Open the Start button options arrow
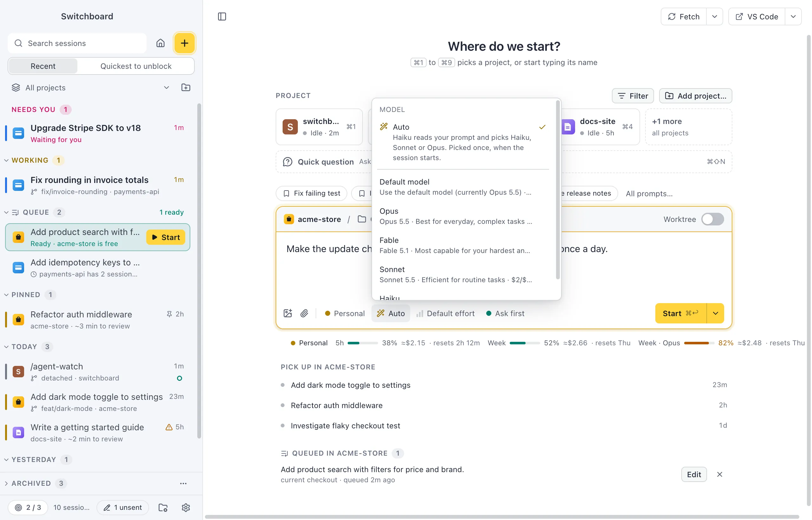Image resolution: width=812 pixels, height=520 pixels. pos(715,313)
